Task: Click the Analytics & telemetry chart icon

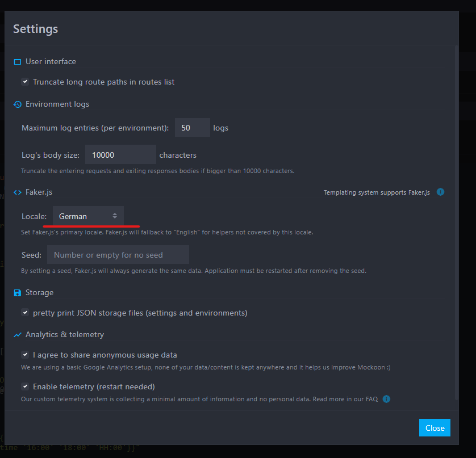Action: [x=16, y=335]
